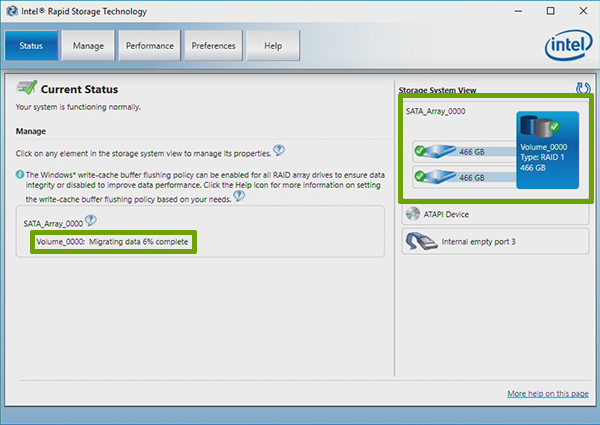Select the first 466 GB disk

tap(465, 151)
